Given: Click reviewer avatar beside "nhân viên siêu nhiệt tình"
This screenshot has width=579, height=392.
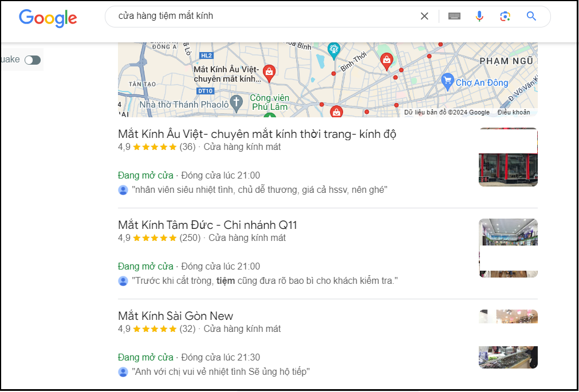Looking at the screenshot, I should click(x=123, y=190).
